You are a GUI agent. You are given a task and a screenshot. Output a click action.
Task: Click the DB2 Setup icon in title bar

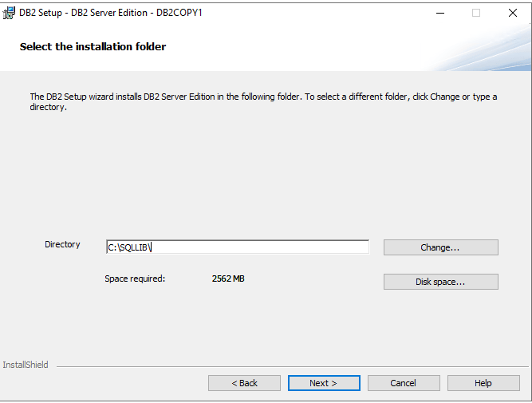tap(10, 13)
